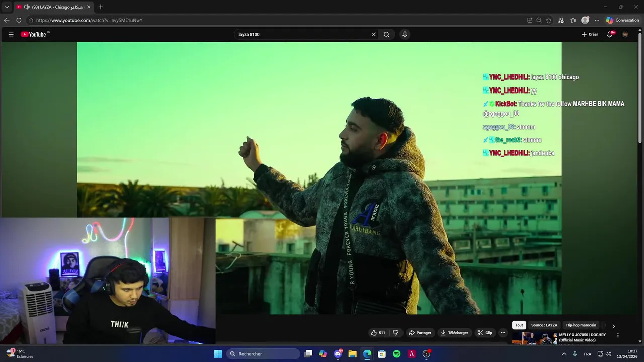
Task: Reload the page with refresh icon
Action: tap(19, 20)
